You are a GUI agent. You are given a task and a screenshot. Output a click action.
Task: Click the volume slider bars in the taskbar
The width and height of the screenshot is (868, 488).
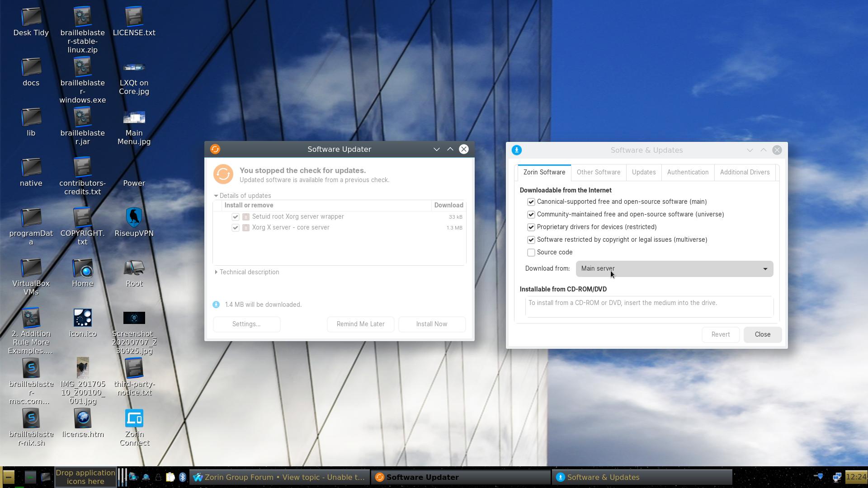[122, 477]
